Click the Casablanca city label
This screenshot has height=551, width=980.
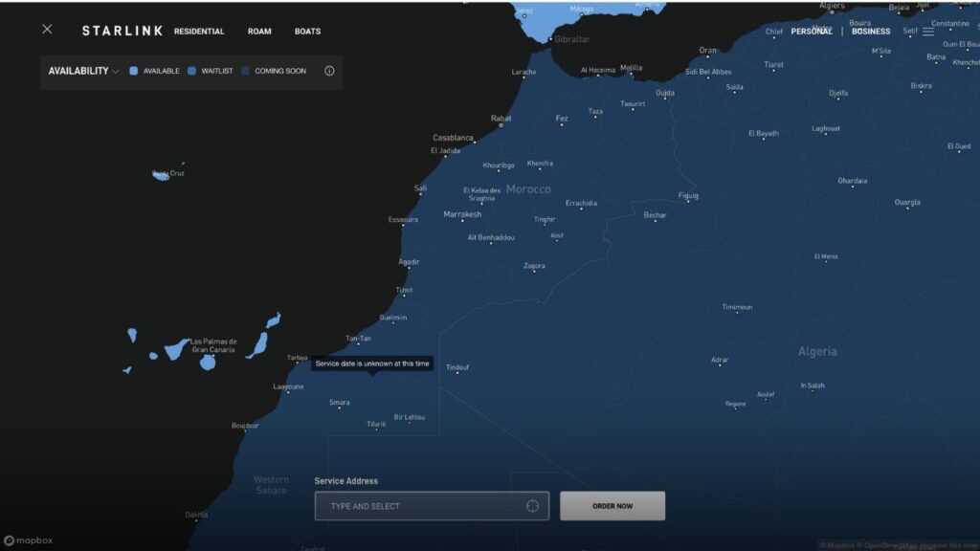453,138
